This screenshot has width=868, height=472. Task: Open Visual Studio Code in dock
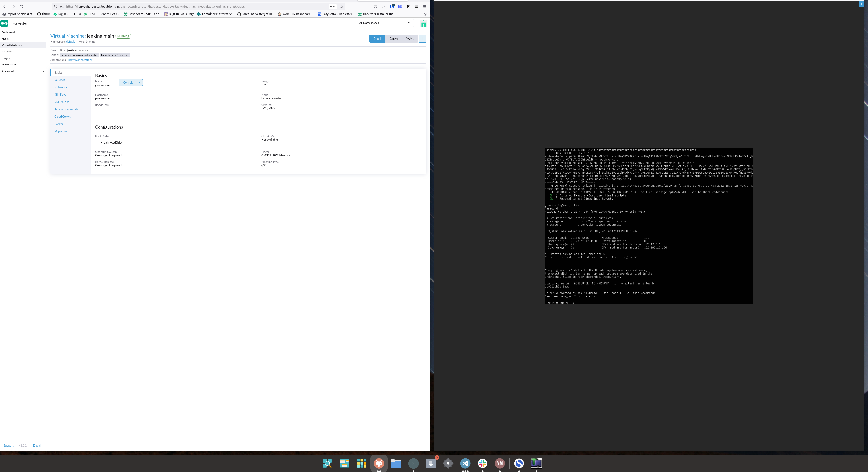point(465,464)
